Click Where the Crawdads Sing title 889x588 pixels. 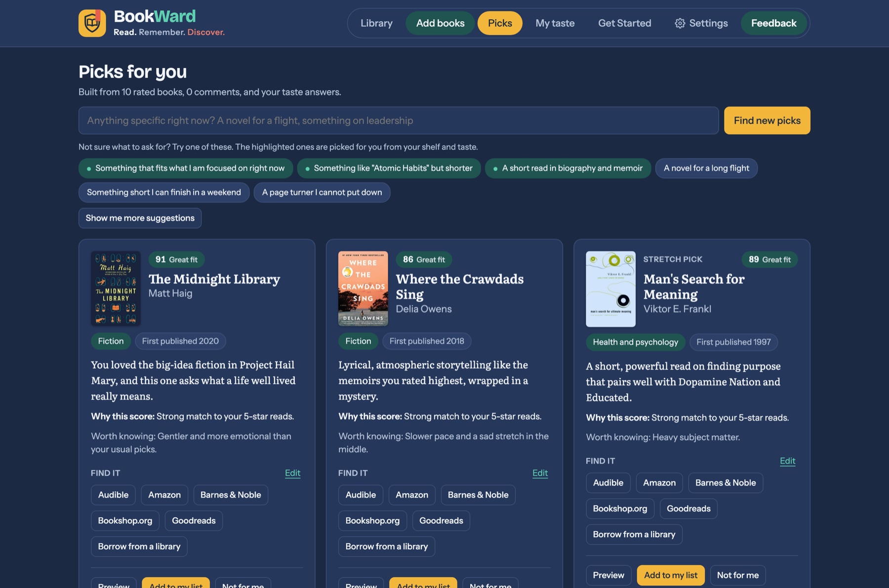459,286
